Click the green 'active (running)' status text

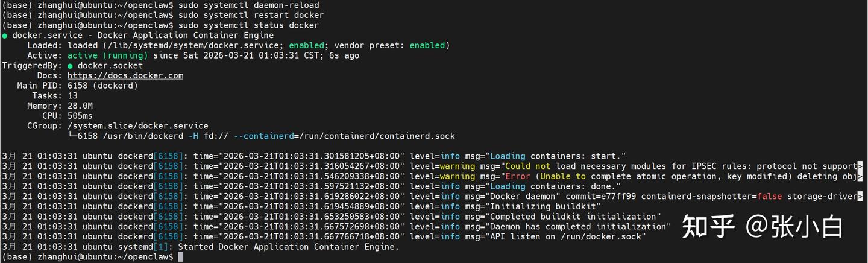[x=108, y=55]
